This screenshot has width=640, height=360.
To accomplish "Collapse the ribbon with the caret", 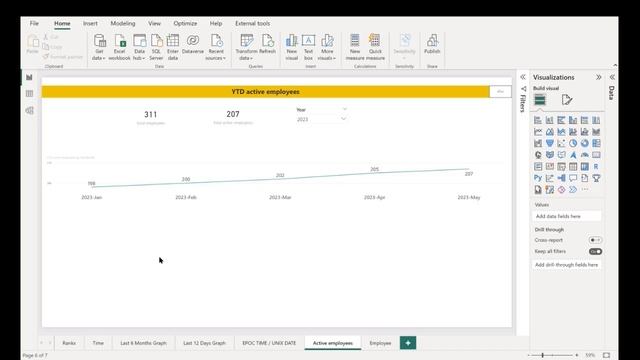I will 615,65.
